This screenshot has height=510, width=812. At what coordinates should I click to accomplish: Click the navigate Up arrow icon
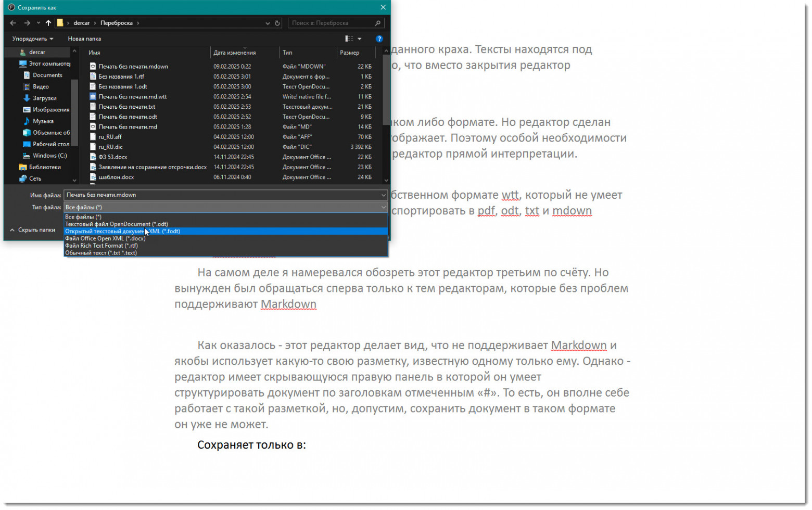(48, 22)
